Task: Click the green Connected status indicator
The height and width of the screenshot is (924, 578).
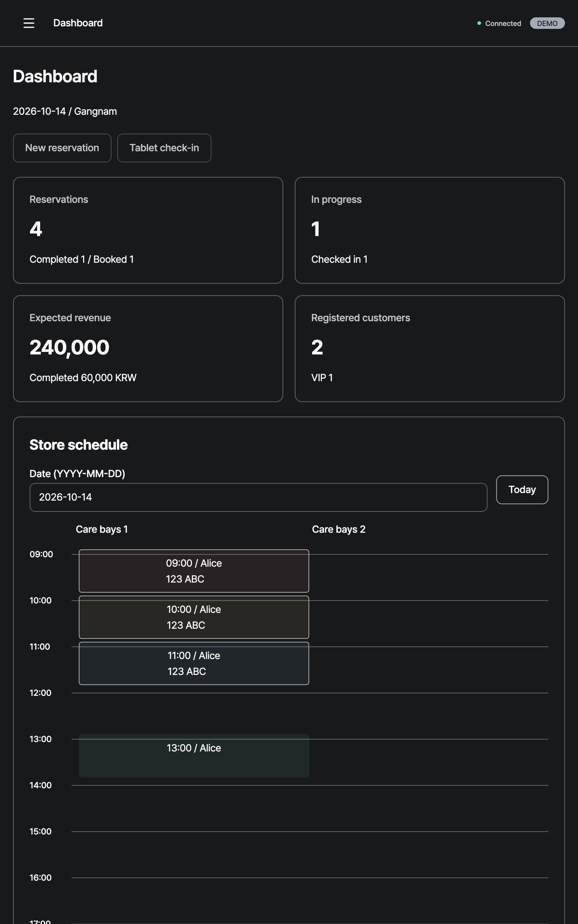Action: 499,23
